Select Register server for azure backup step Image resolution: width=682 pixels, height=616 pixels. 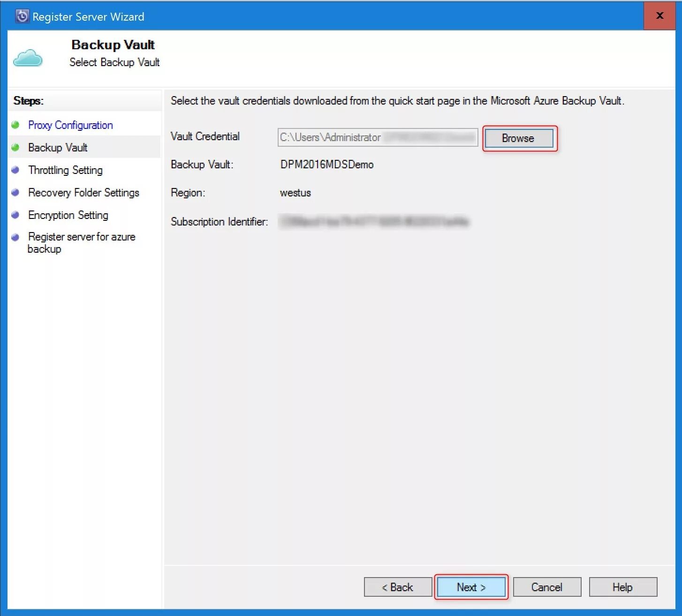[x=82, y=243]
